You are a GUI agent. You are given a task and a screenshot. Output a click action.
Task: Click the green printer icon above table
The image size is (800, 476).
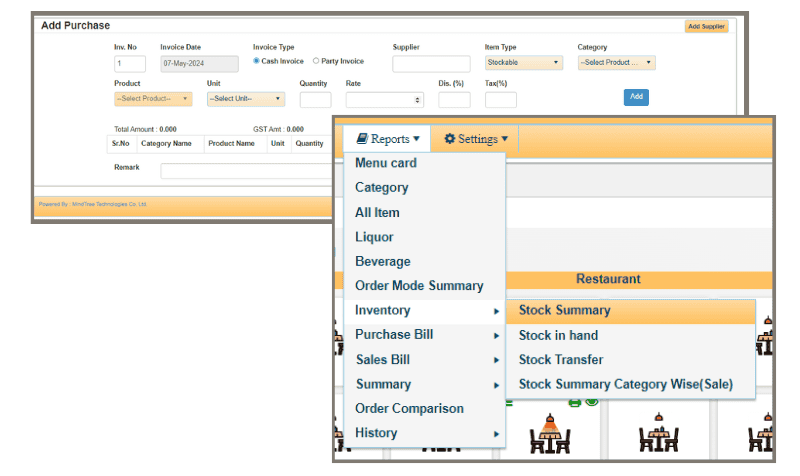[574, 402]
